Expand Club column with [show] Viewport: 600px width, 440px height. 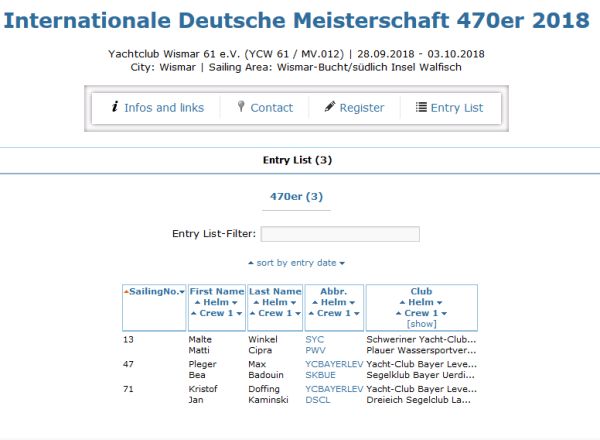tap(421, 324)
